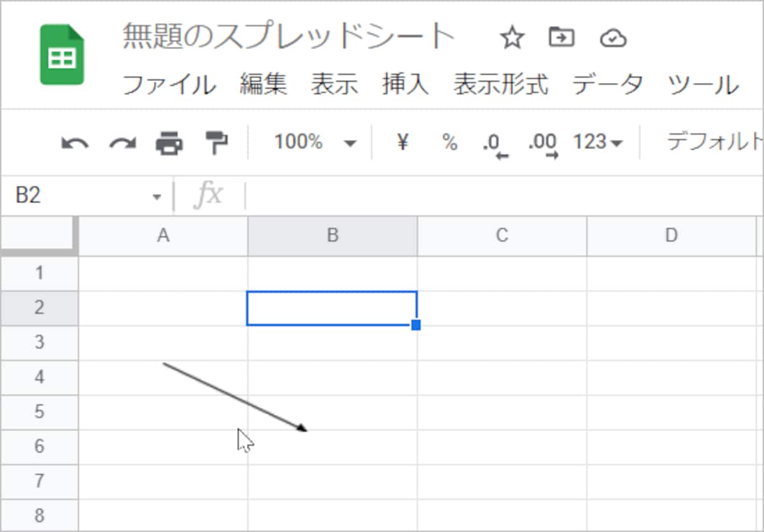Select cell C5
This screenshot has height=532, width=764.
pyautogui.click(x=502, y=412)
